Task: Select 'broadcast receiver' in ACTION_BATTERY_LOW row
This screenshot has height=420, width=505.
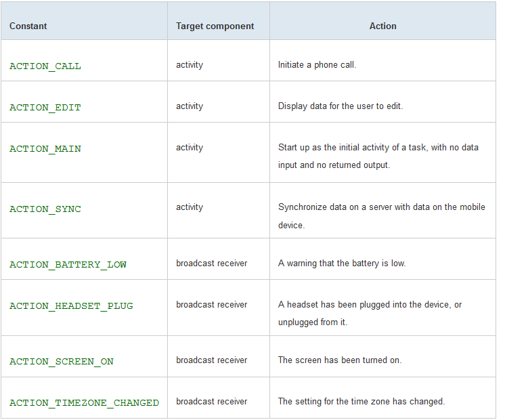Action: pyautogui.click(x=212, y=264)
